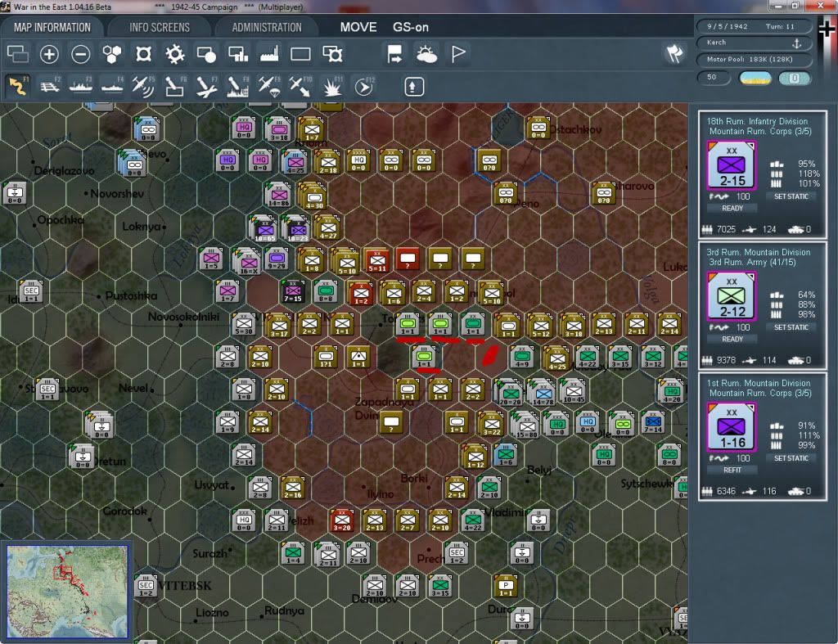
Task: Click the rectangle-with-bar-chart toolbar icon
Action: click(x=238, y=54)
